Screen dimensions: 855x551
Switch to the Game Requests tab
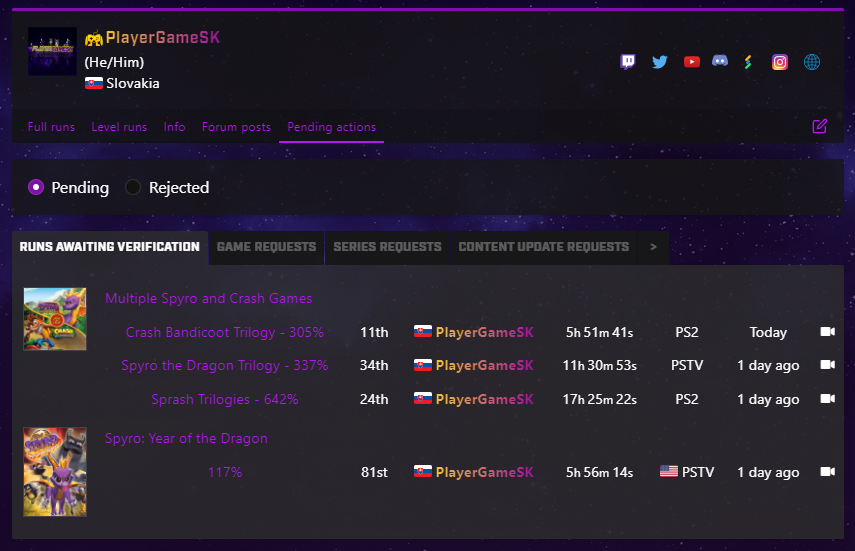point(266,247)
